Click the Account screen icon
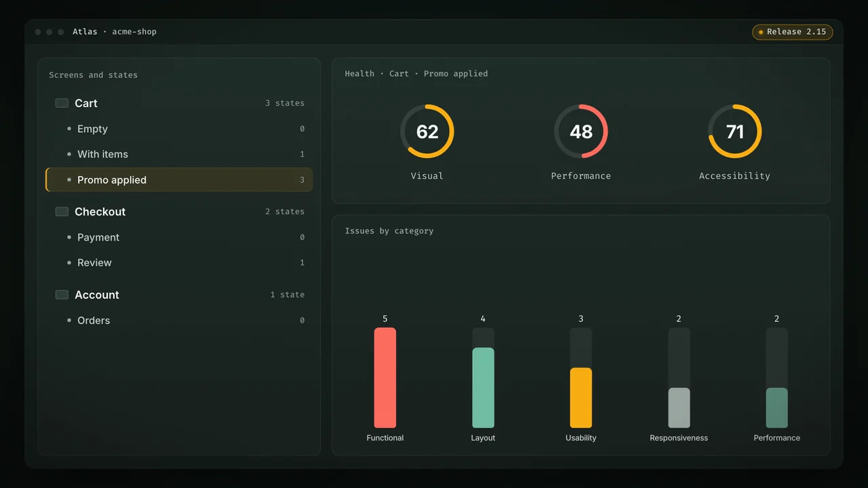 (62, 295)
